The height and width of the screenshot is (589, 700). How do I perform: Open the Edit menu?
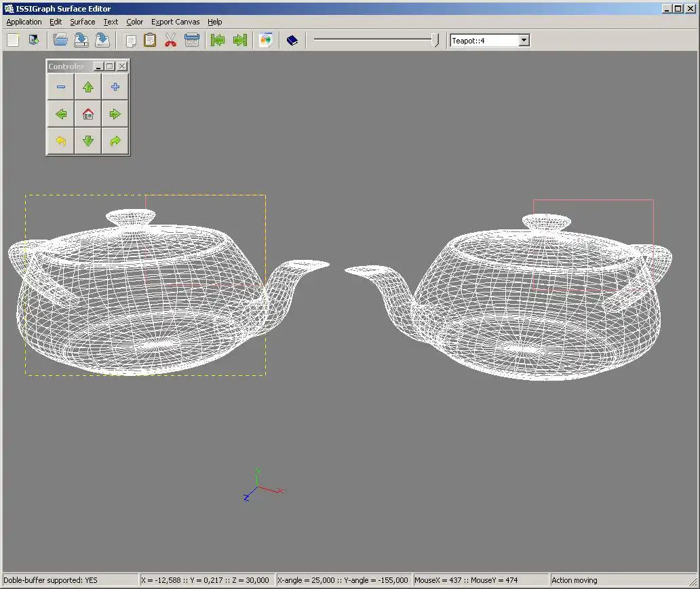(x=56, y=22)
